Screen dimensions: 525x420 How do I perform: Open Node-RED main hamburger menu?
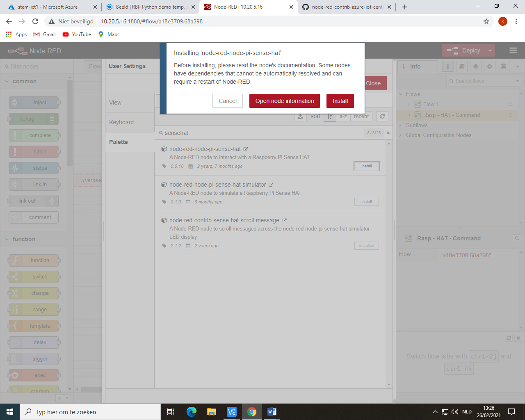point(513,50)
